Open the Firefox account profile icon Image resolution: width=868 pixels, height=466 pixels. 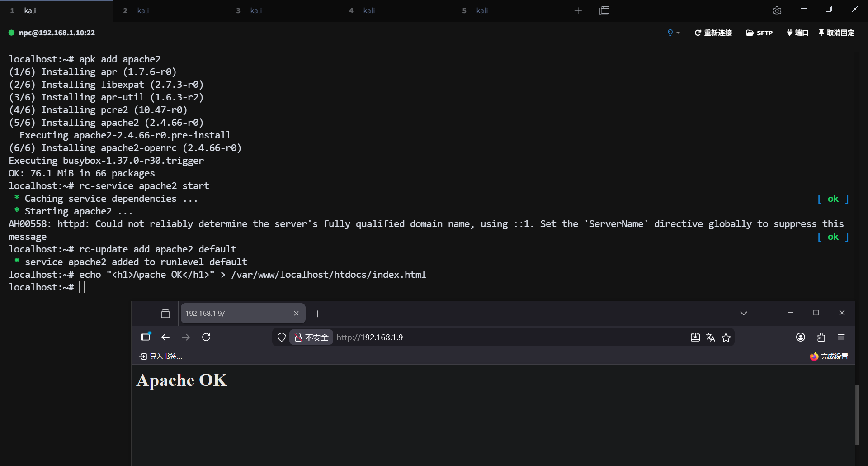801,337
